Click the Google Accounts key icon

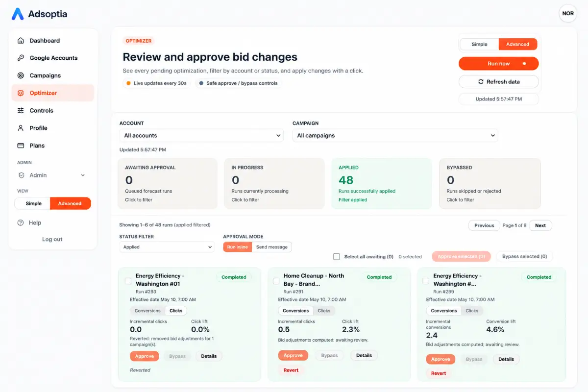click(21, 58)
